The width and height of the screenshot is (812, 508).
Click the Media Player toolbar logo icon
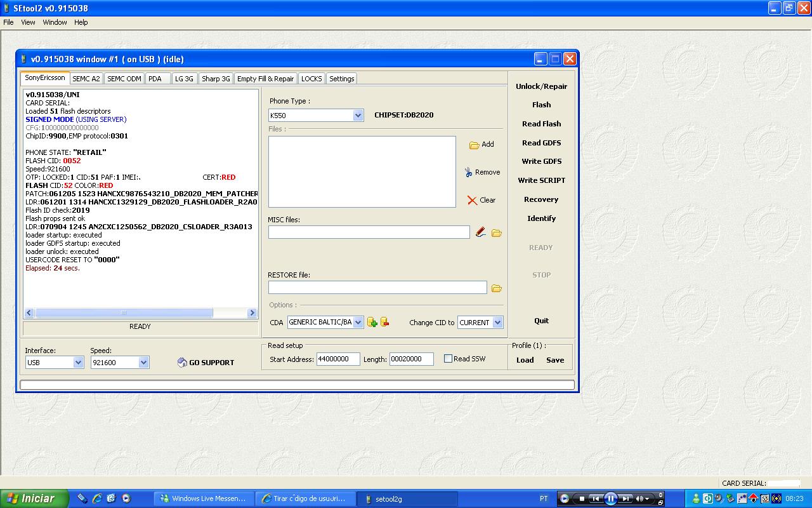click(x=564, y=498)
